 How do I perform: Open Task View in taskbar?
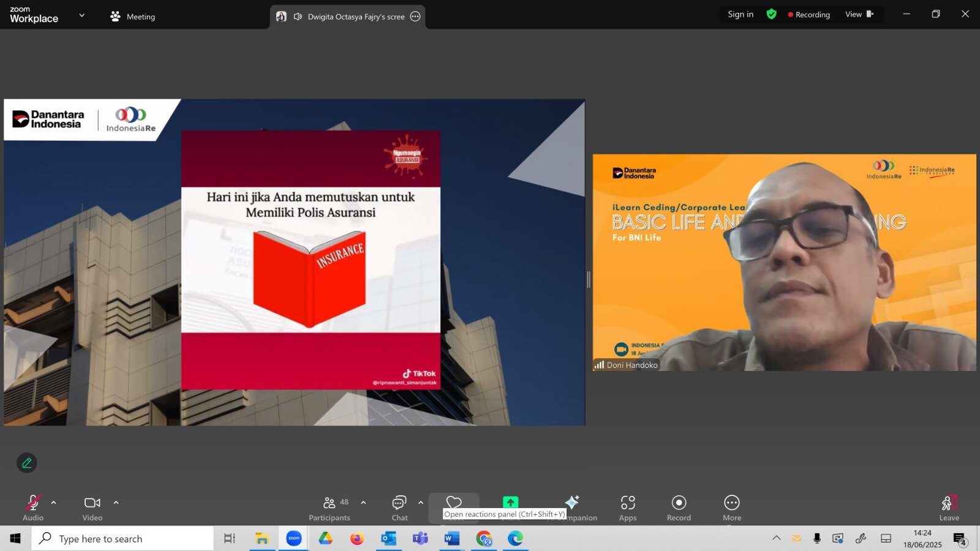(x=230, y=539)
